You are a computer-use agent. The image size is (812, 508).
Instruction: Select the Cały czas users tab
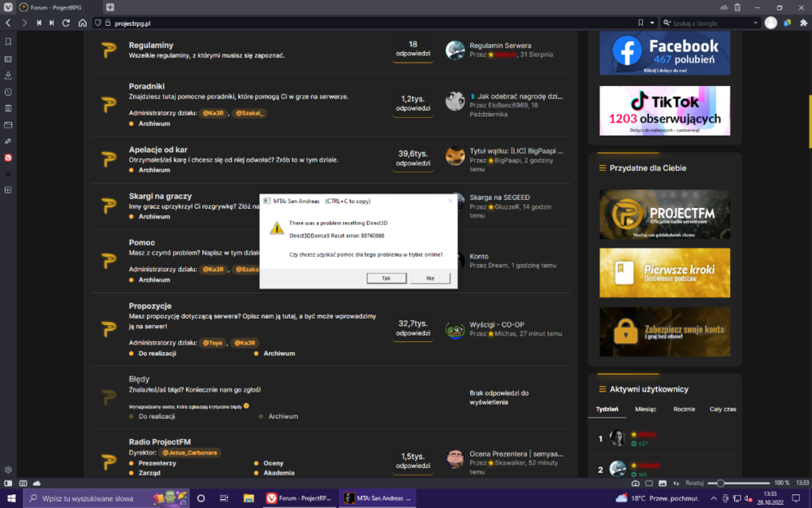point(723,409)
